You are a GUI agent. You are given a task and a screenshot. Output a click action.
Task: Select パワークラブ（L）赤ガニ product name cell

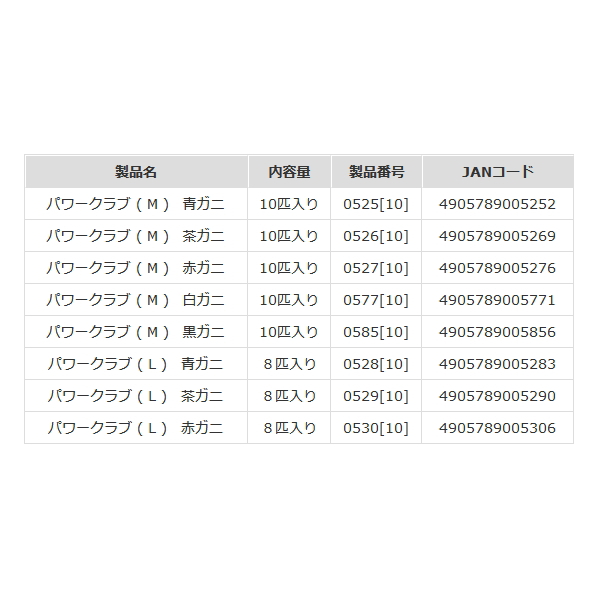coord(136,428)
